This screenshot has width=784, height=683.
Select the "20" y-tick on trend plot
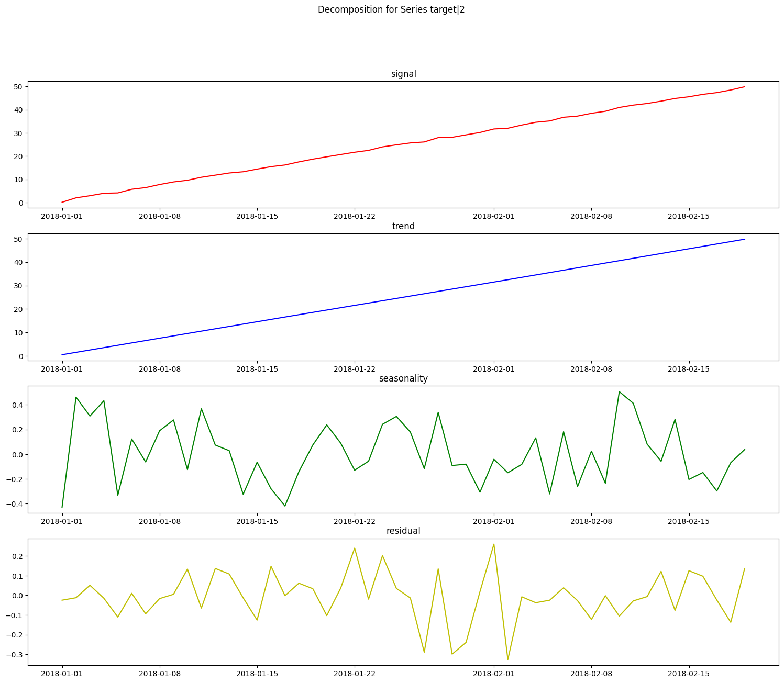coord(18,309)
